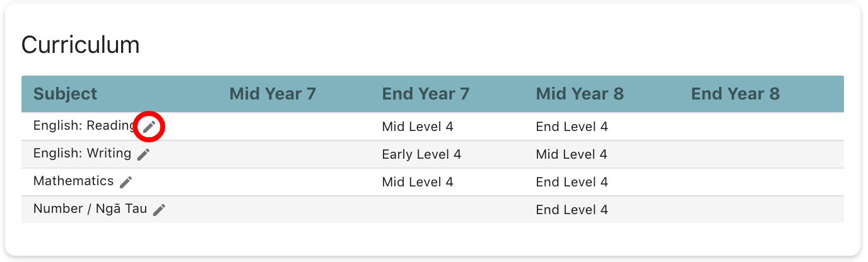
Task: Select Number / Ngā Tau's End Level 4 cell
Action: coord(572,210)
